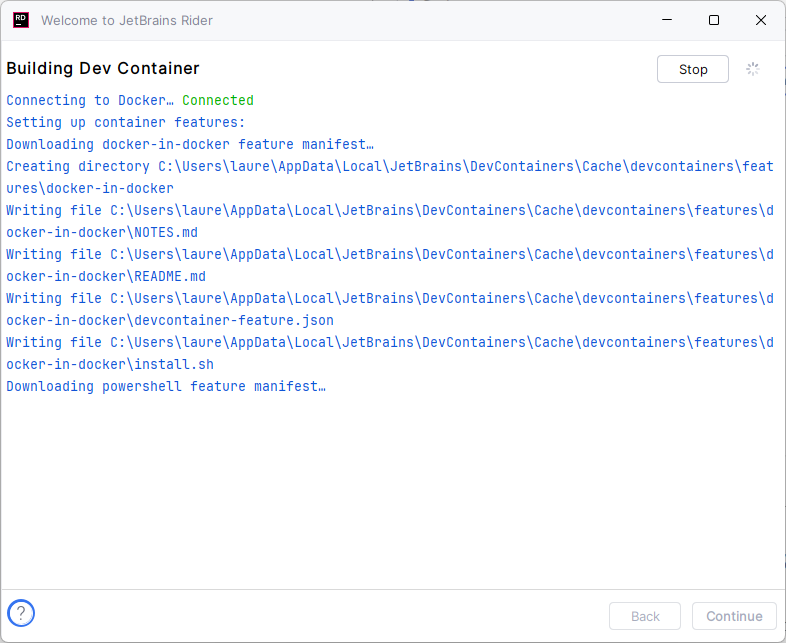Click the disabled Back button
Screen dimensions: 786x643
click(645, 616)
